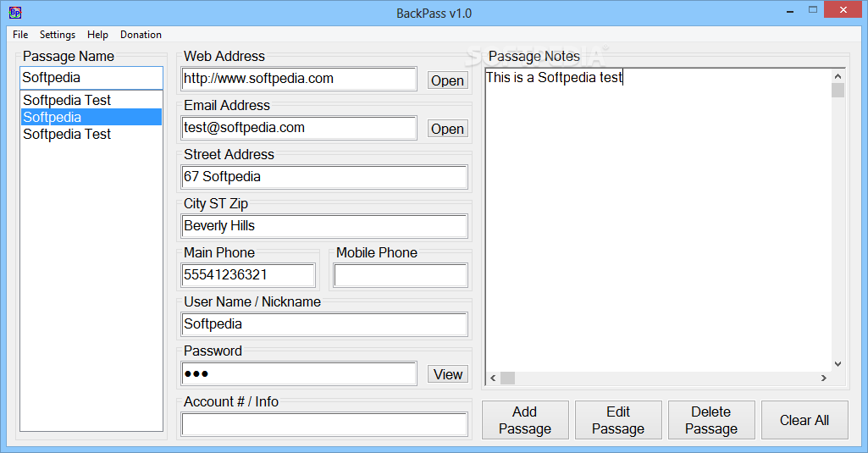The height and width of the screenshot is (453, 868).
Task: Click the Add Passage button
Action: coord(525,420)
